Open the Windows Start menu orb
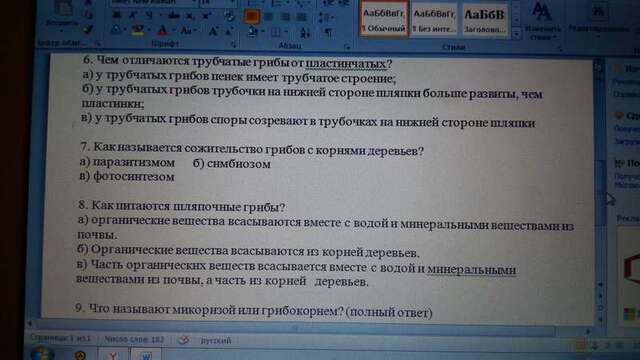The height and width of the screenshot is (360, 640). coord(42,353)
